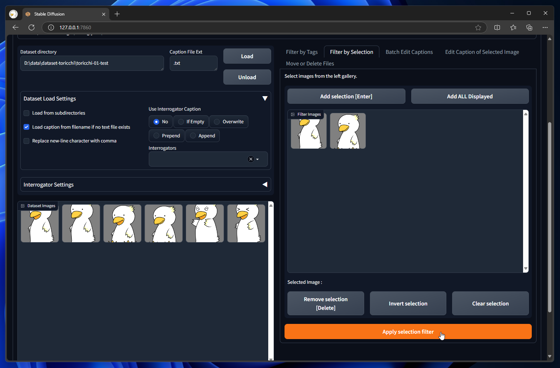560x368 pixels.
Task: Select sixth squinting duck thumbnail in Dataset Images
Action: (x=246, y=223)
